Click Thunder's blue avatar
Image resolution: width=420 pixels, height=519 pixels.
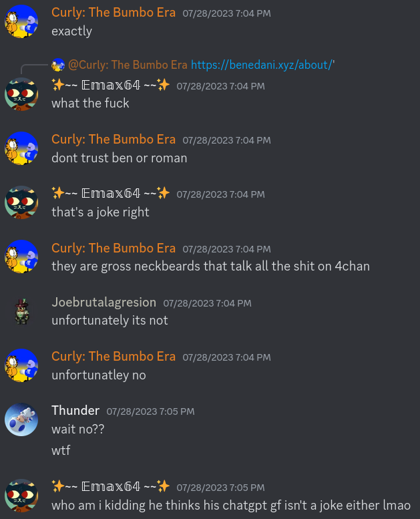21,419
